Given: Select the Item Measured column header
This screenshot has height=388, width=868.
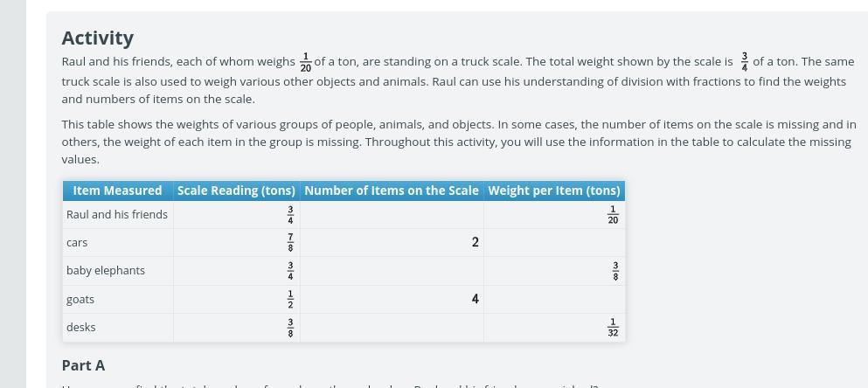Looking at the screenshot, I should pyautogui.click(x=117, y=191).
